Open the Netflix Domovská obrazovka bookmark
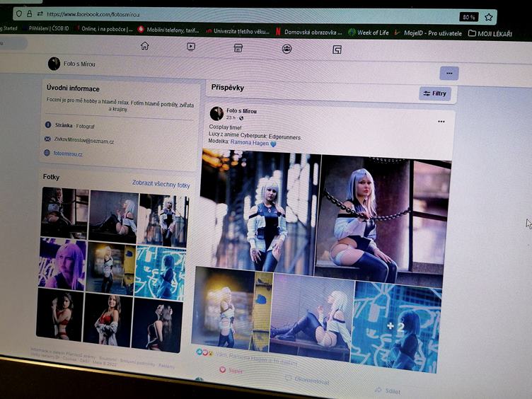This screenshot has width=532, height=399. click(309, 33)
